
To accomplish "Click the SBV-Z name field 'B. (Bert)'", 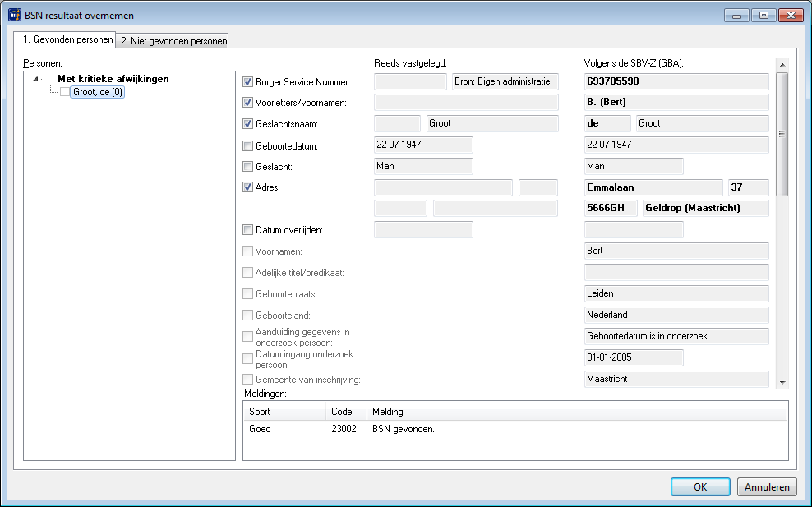I will (x=676, y=103).
